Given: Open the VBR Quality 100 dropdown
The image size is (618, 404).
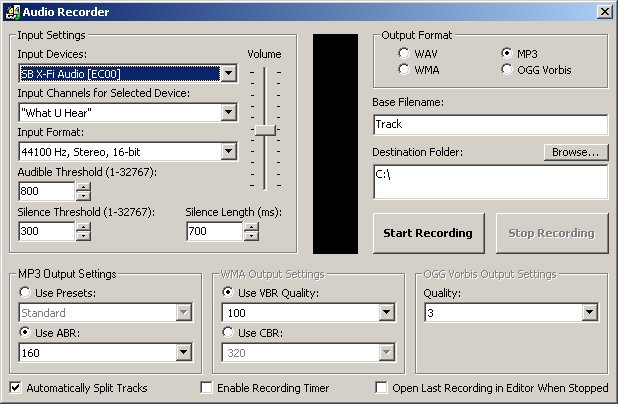Looking at the screenshot, I should [x=387, y=313].
